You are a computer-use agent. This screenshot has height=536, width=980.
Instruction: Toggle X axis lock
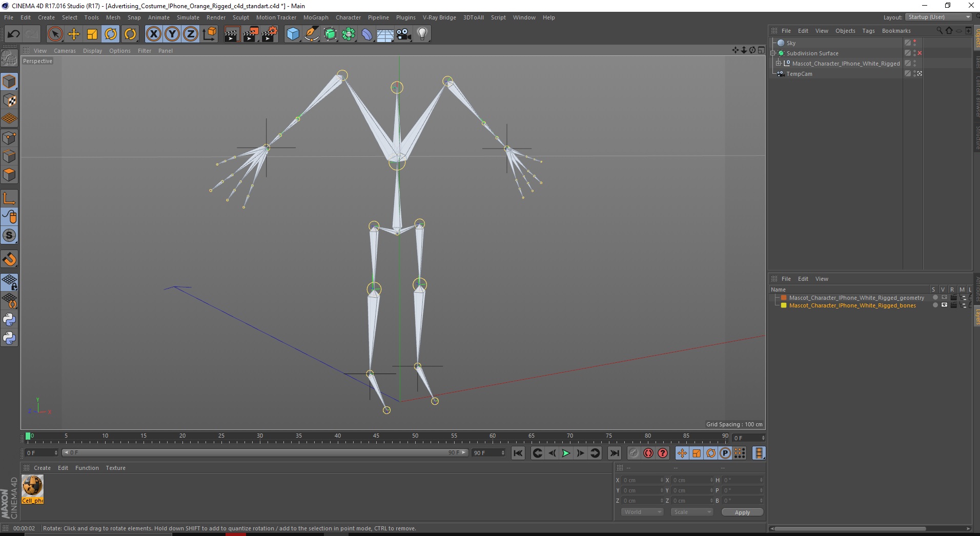click(153, 34)
